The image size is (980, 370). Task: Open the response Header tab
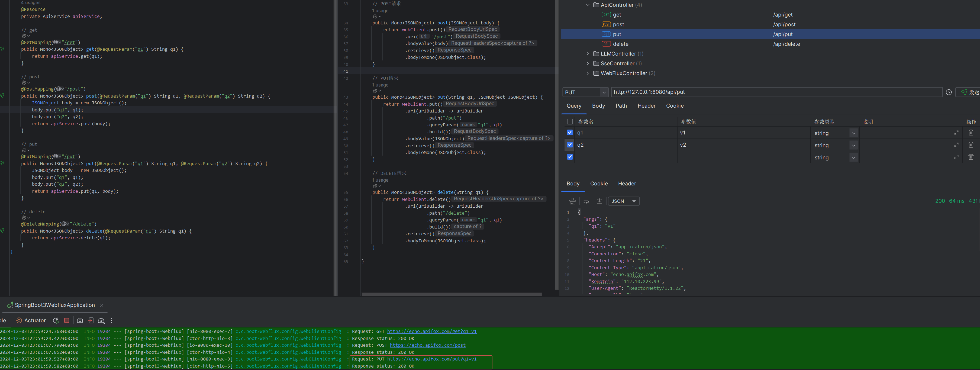tap(627, 184)
